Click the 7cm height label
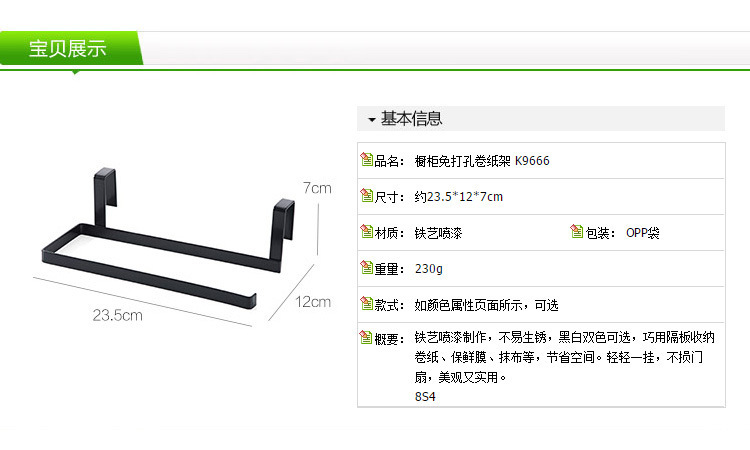 [x=317, y=188]
